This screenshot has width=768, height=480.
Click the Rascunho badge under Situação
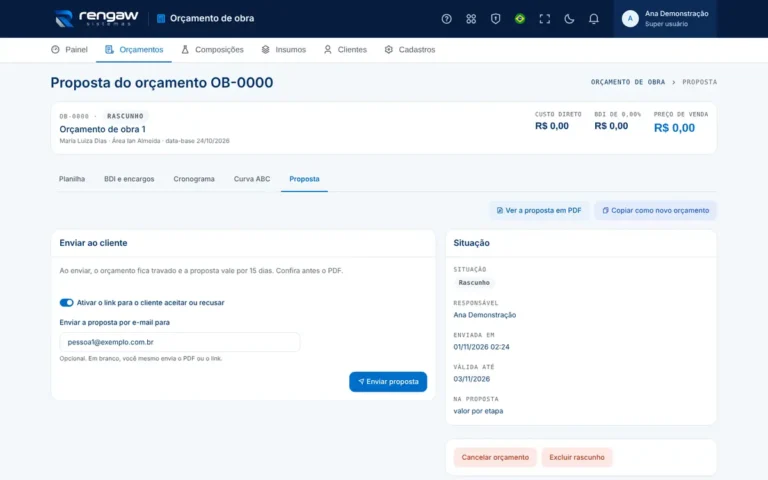[474, 283]
